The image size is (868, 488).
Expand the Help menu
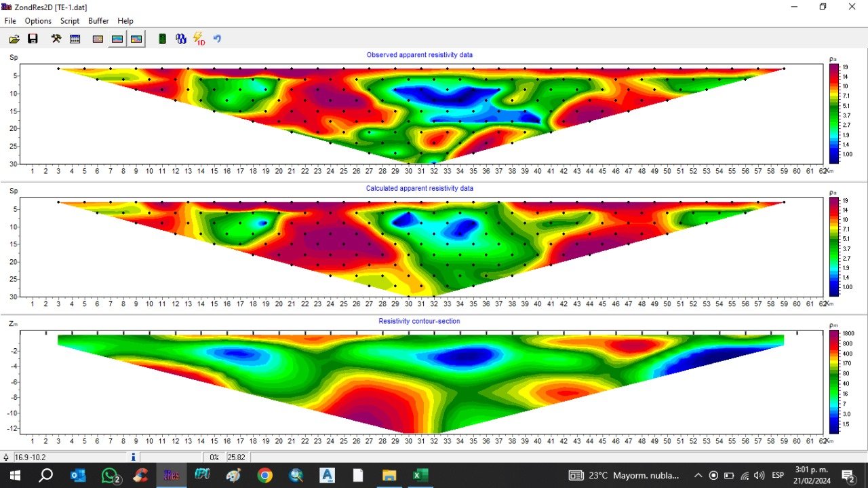point(125,21)
